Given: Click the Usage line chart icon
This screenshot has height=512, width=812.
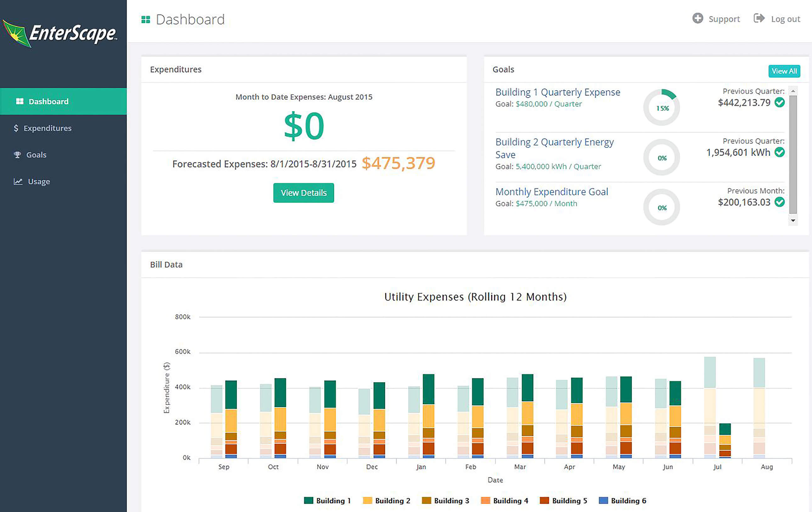Looking at the screenshot, I should click(18, 181).
